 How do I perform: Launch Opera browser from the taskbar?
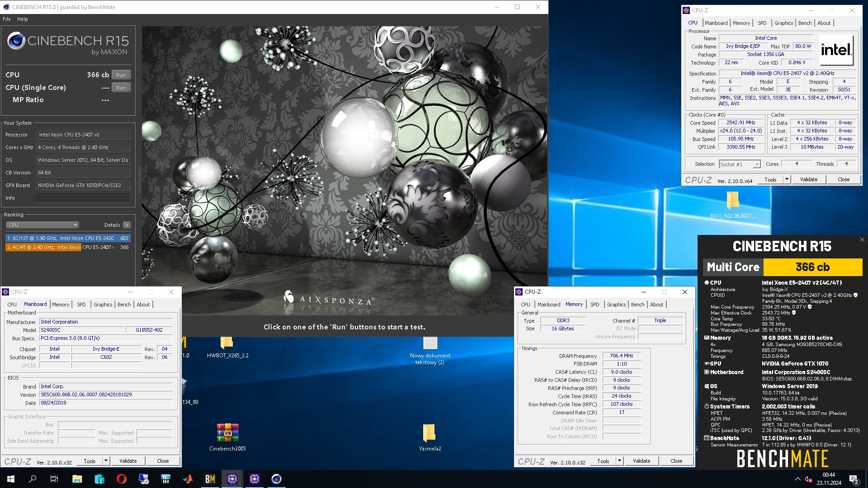[x=121, y=479]
